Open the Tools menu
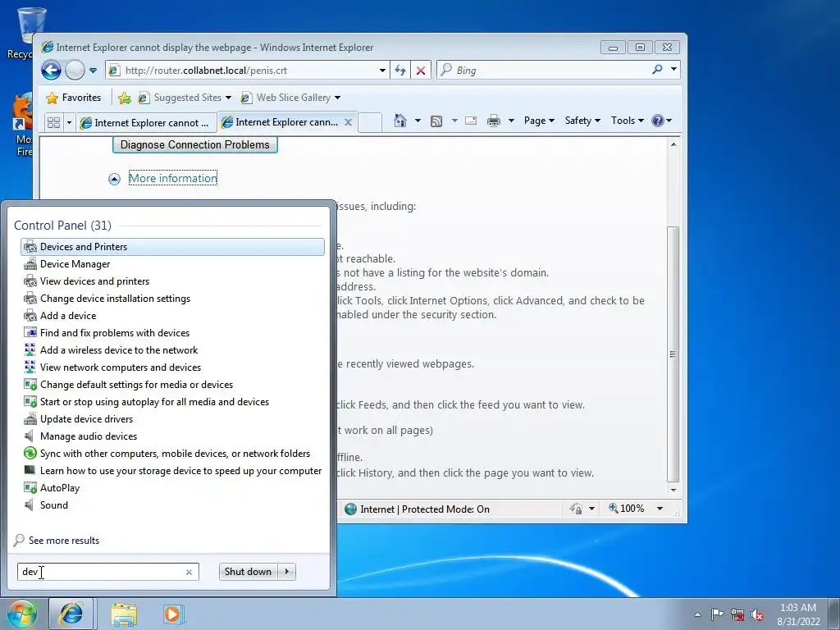The height and width of the screenshot is (630, 840). [628, 121]
